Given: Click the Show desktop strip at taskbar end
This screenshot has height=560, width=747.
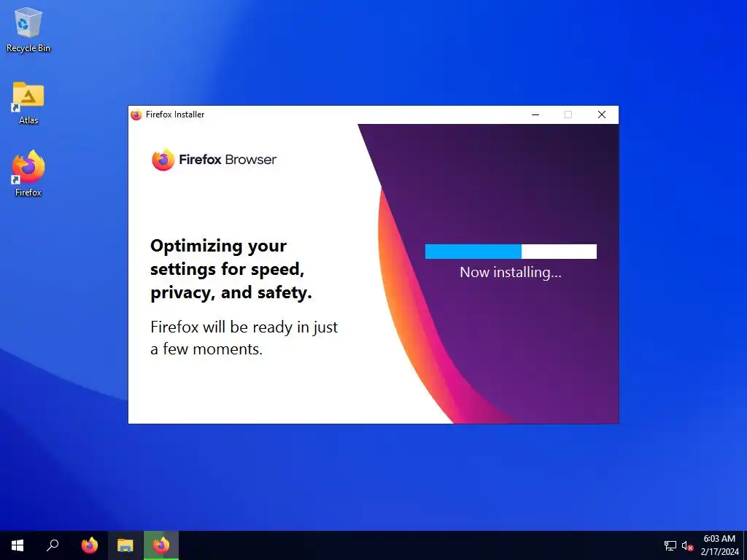Looking at the screenshot, I should coord(745,545).
